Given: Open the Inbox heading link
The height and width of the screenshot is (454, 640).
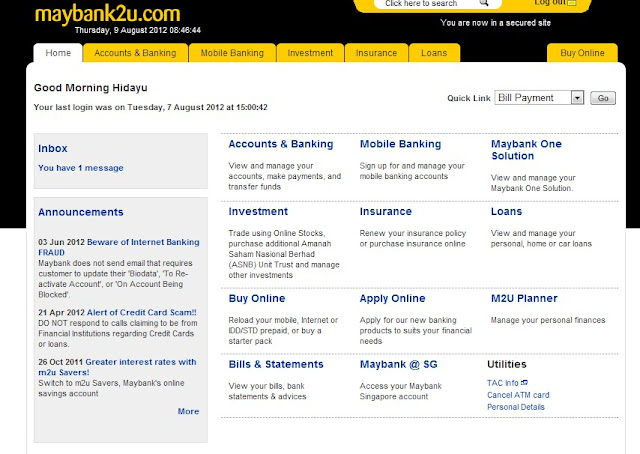Looking at the screenshot, I should coord(53,149).
